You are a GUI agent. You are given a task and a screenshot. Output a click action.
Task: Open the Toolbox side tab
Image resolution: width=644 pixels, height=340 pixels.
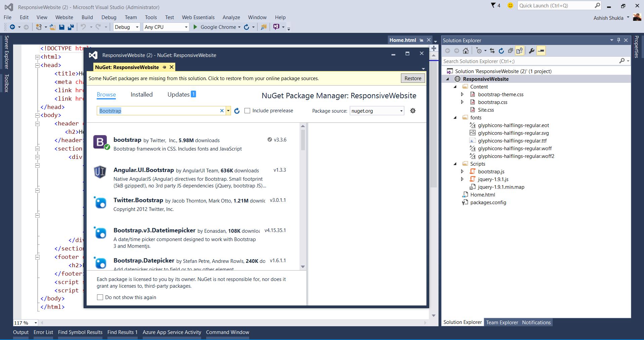pos(6,83)
